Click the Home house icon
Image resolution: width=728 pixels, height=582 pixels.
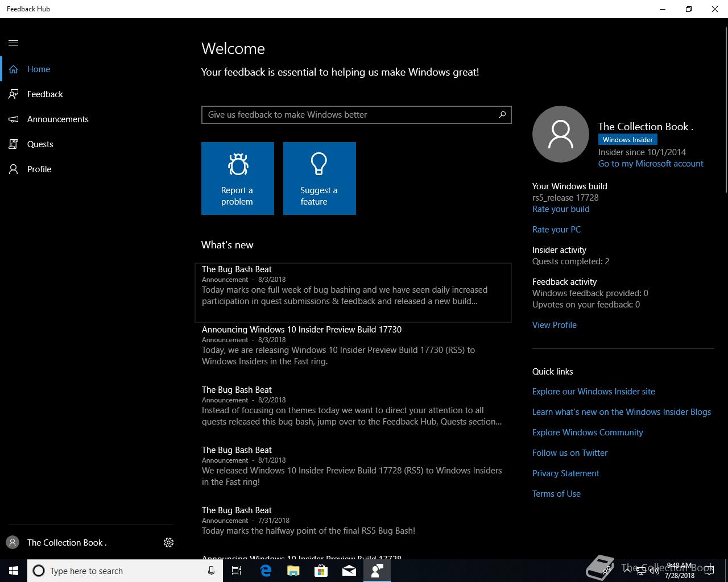(14, 69)
